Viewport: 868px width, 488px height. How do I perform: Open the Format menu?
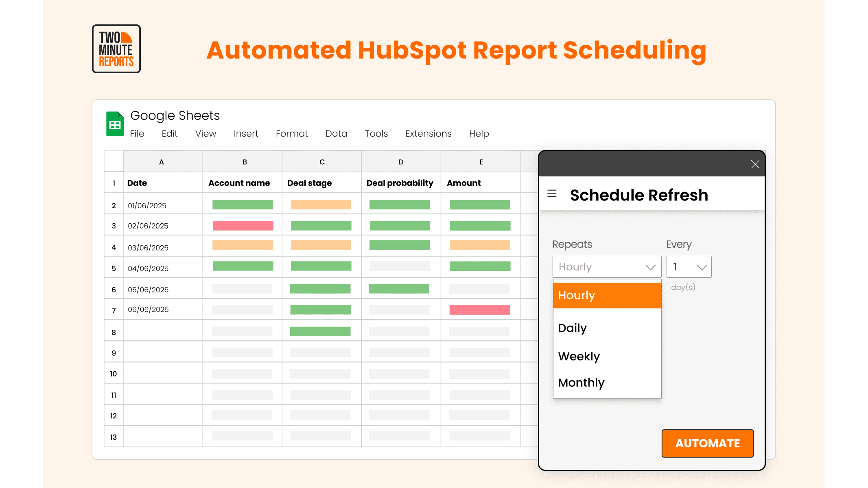coord(291,133)
